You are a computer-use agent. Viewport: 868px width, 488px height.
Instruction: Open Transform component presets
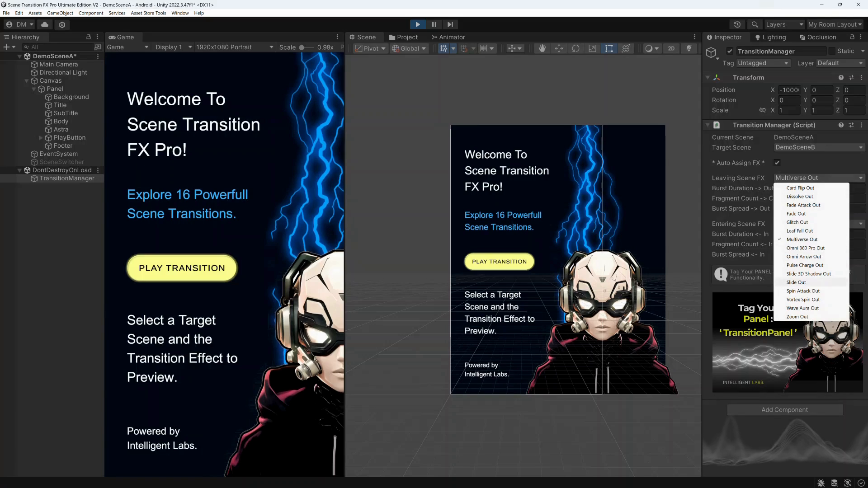[x=851, y=78]
